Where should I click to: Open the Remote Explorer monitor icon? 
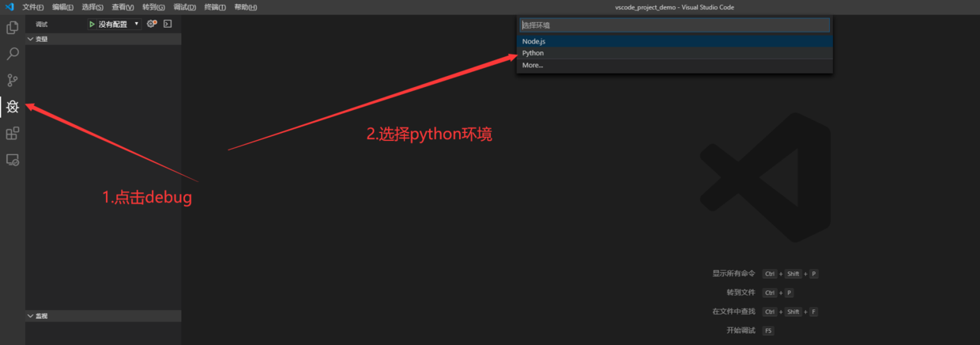(x=12, y=160)
